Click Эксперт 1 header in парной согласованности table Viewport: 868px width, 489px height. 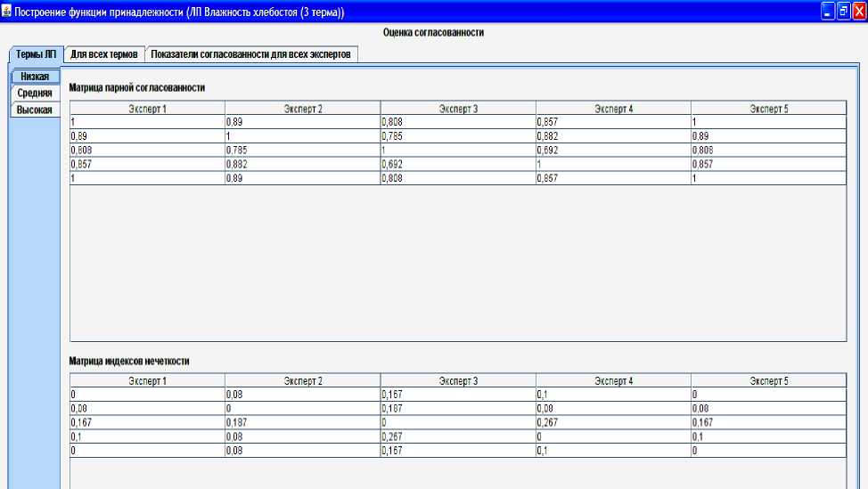147,109
